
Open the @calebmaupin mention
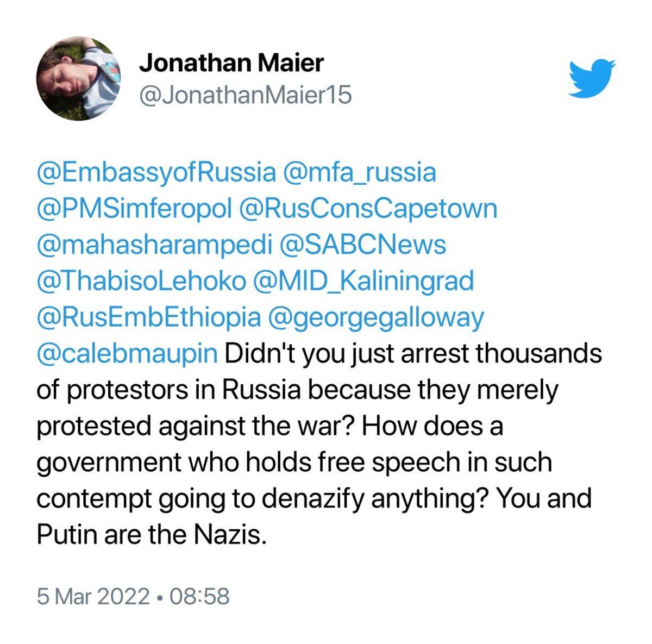pyautogui.click(x=127, y=354)
